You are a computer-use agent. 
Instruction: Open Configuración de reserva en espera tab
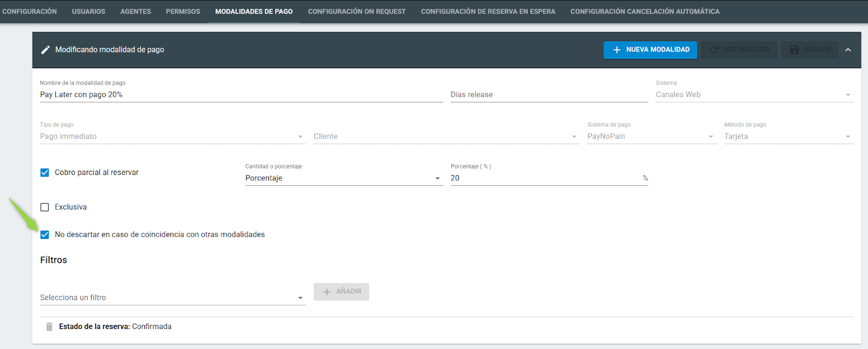pos(488,11)
